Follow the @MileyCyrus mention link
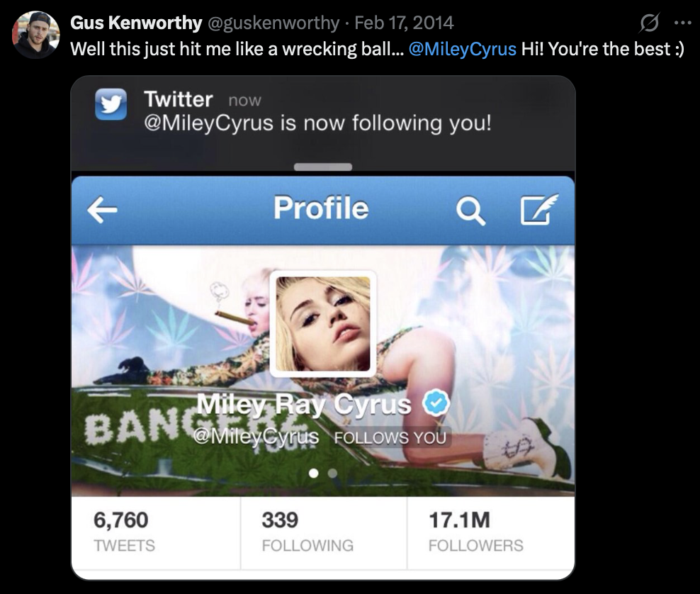Viewport: 700px width, 594px height. (462, 49)
